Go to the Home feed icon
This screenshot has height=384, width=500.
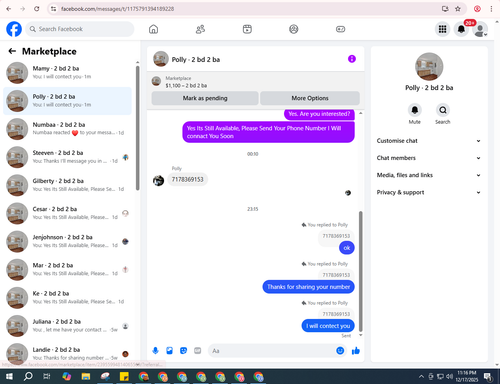(153, 29)
